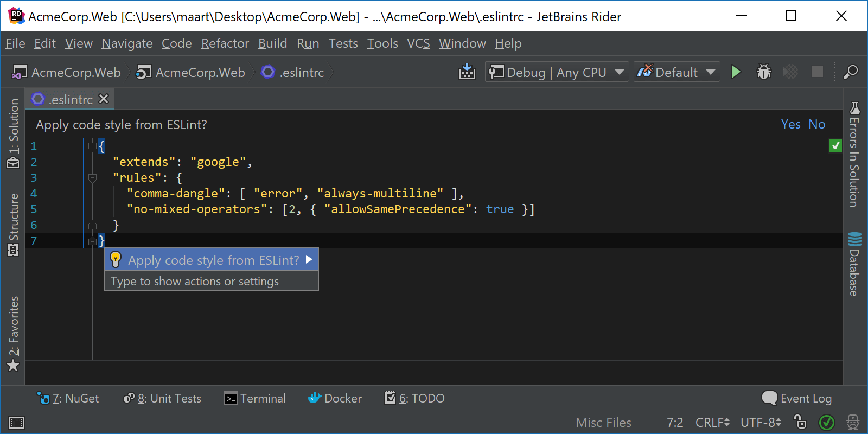Click the 7:2 caret position indicator

pos(675,422)
